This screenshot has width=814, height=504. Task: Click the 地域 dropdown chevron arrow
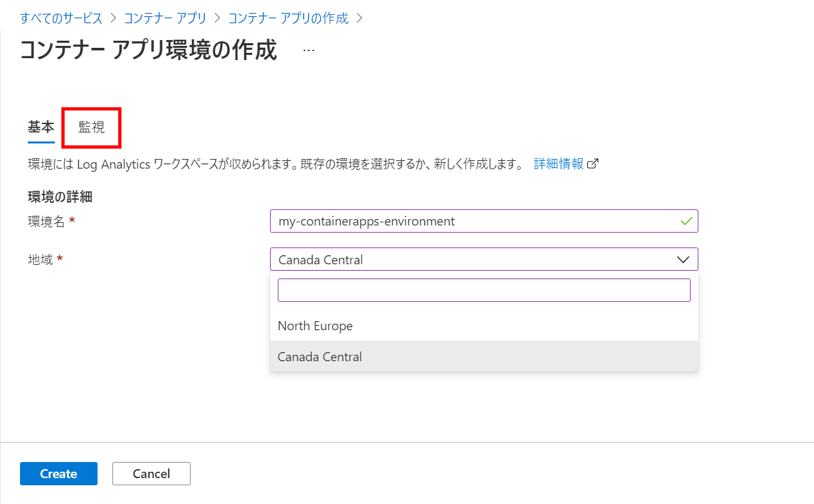click(x=683, y=260)
